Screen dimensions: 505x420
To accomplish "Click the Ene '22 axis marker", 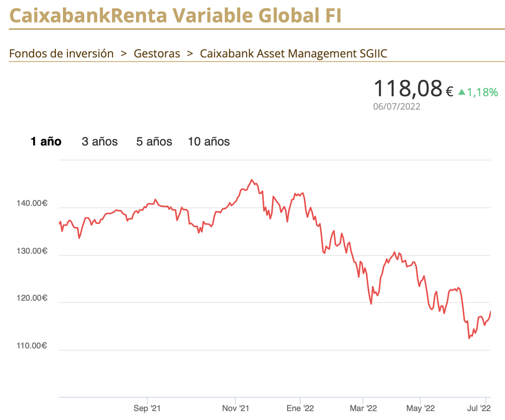I will (x=300, y=408).
